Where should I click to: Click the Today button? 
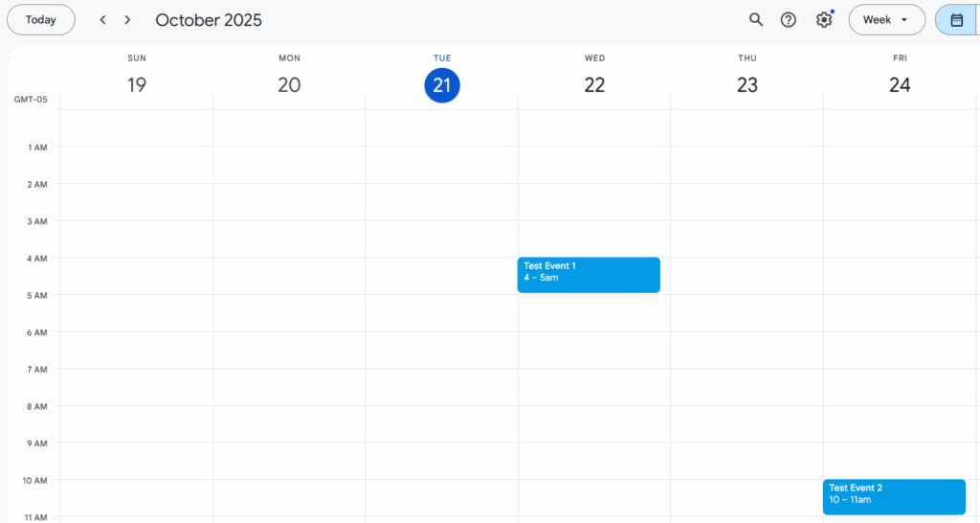41,20
